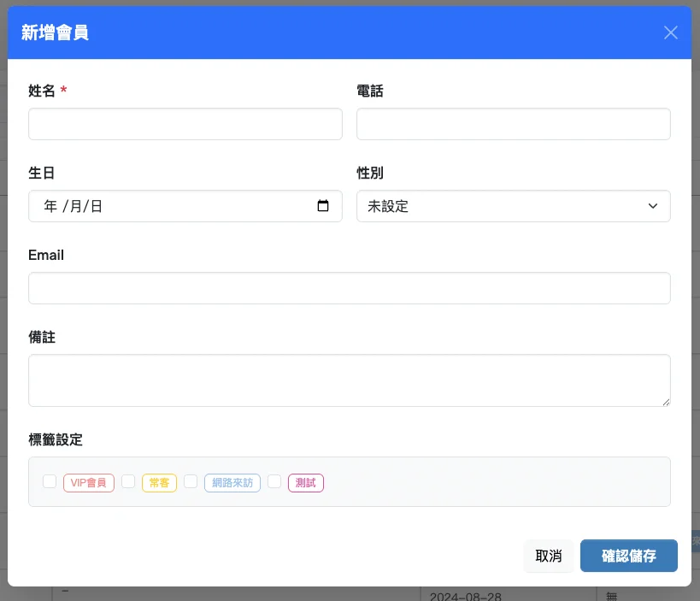The image size is (700, 601).
Task: Click the yellow 常客 tag badge
Action: [x=159, y=483]
